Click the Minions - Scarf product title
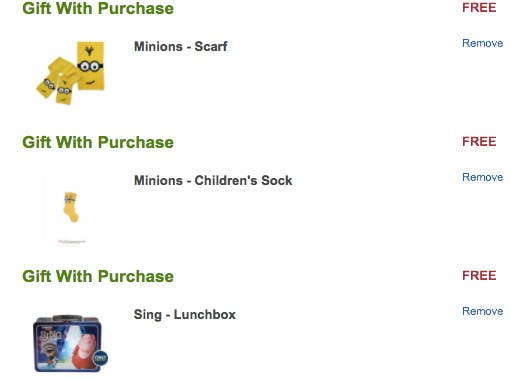This screenshot has height=378, width=511. pos(181,46)
